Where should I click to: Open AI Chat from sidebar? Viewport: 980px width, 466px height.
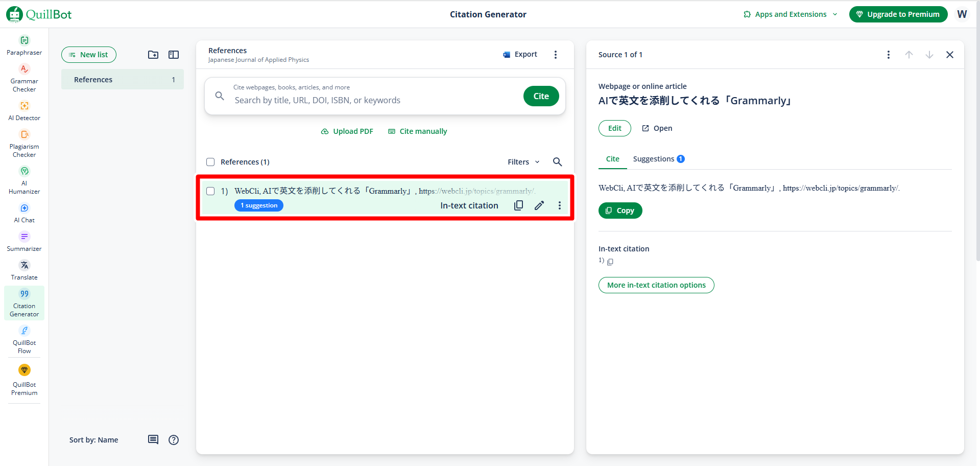(24, 213)
